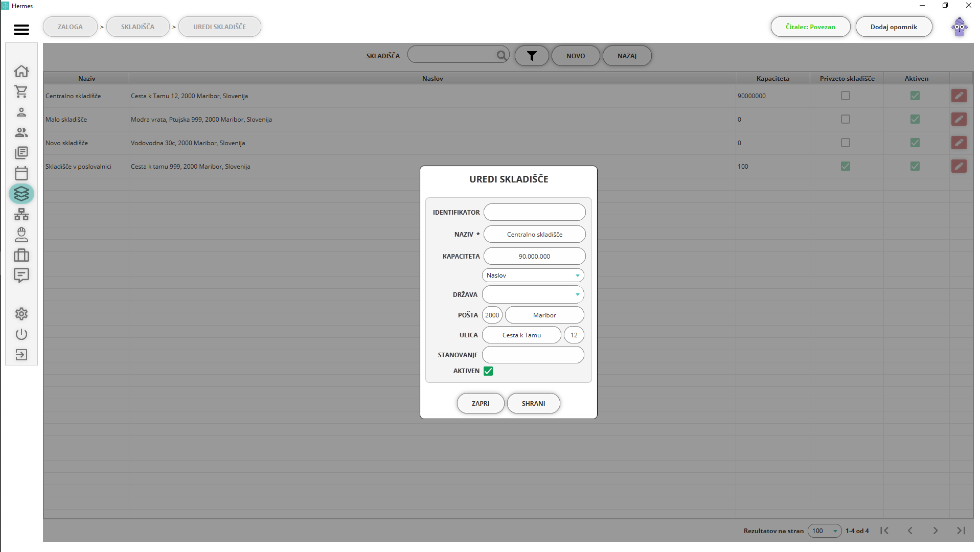Viewport: 980px width, 552px height.
Task: Open the single person icon in sidebar
Action: click(21, 112)
